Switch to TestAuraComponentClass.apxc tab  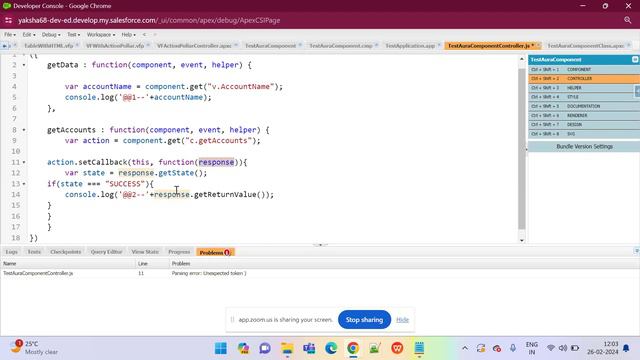click(586, 46)
